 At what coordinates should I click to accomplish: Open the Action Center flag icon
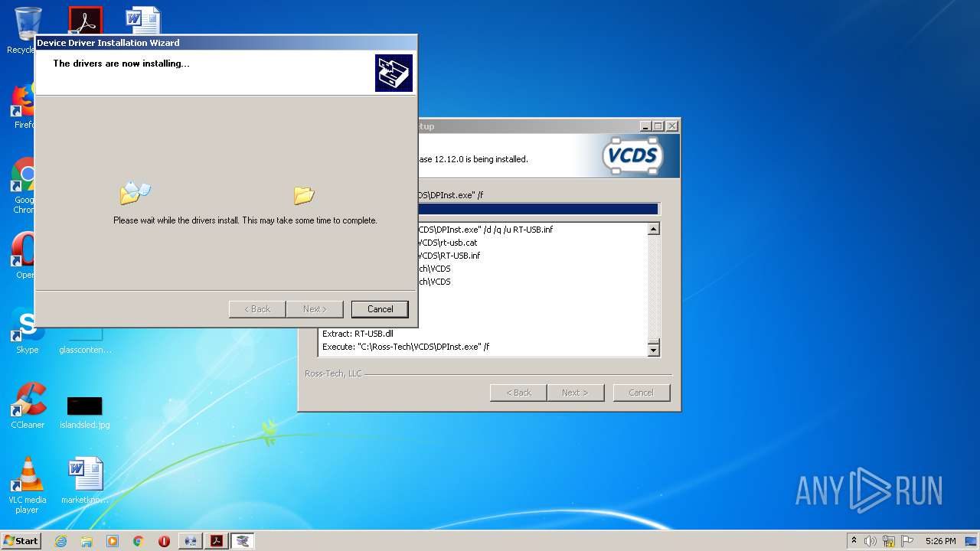[x=907, y=541]
